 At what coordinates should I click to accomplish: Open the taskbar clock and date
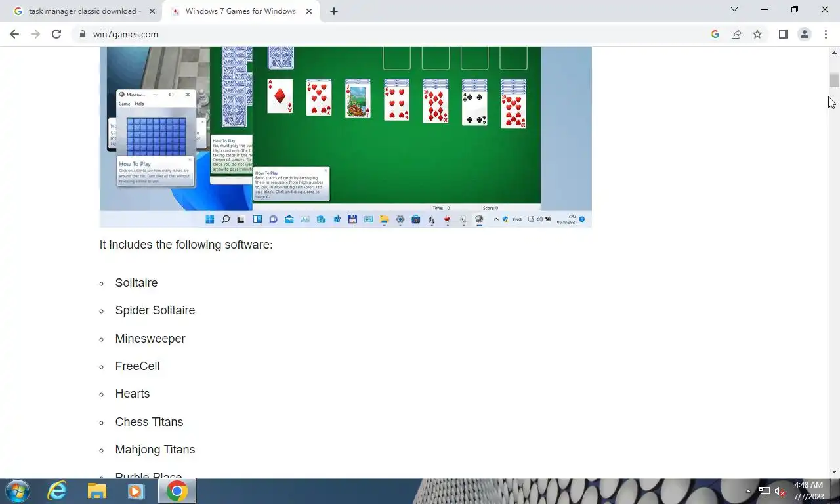[x=808, y=491]
